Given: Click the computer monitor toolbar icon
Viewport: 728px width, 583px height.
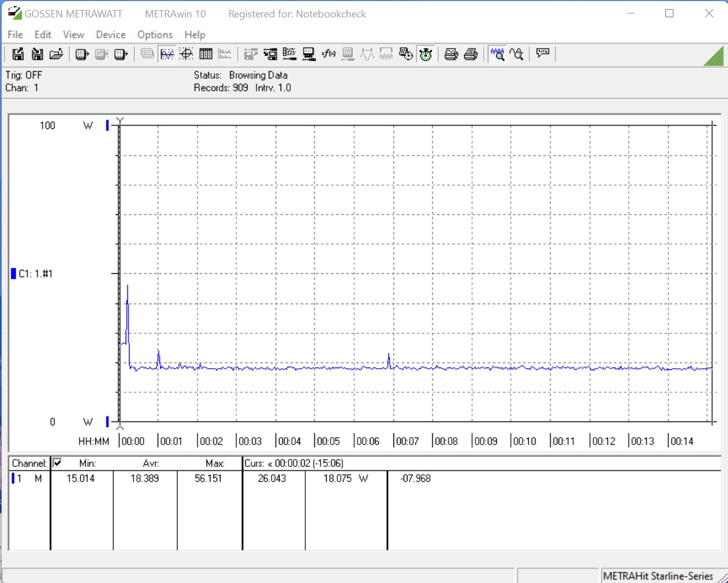Looking at the screenshot, I should pyautogui.click(x=309, y=54).
